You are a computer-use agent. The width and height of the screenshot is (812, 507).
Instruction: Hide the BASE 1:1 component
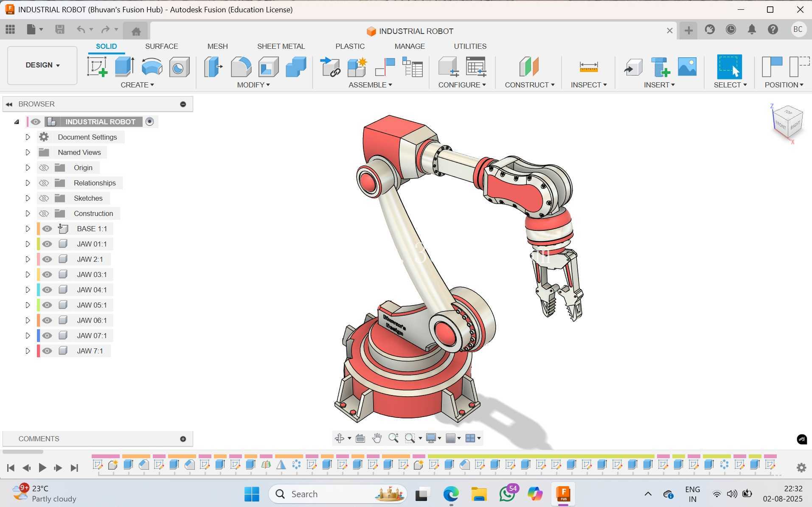tap(47, 229)
